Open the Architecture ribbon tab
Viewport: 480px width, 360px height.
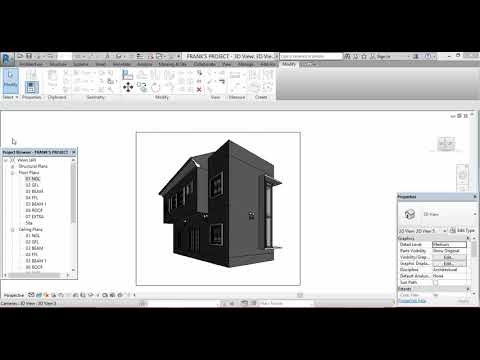click(31, 64)
